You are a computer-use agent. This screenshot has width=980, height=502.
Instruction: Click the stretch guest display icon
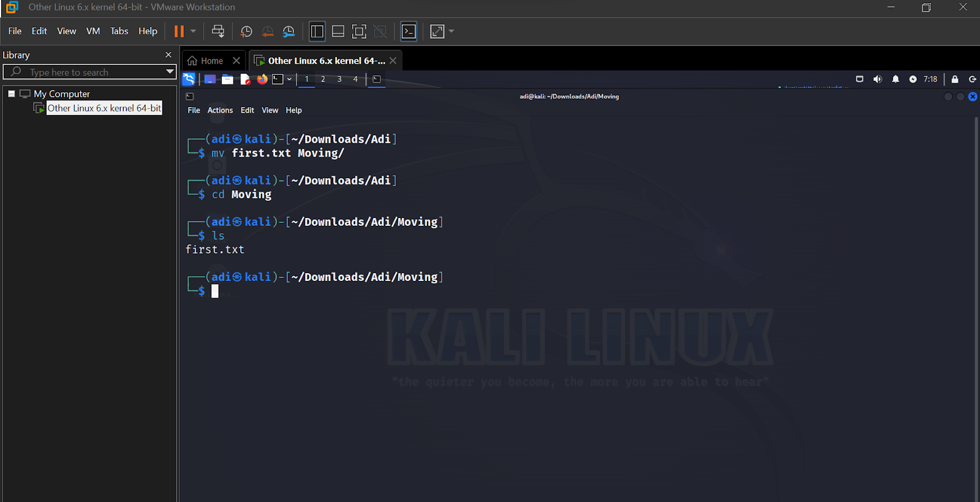tap(437, 31)
